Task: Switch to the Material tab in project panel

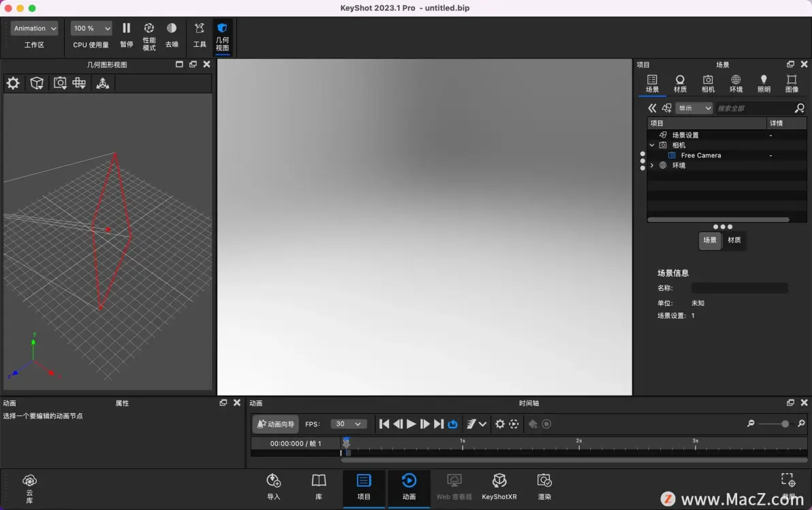Action: point(680,83)
